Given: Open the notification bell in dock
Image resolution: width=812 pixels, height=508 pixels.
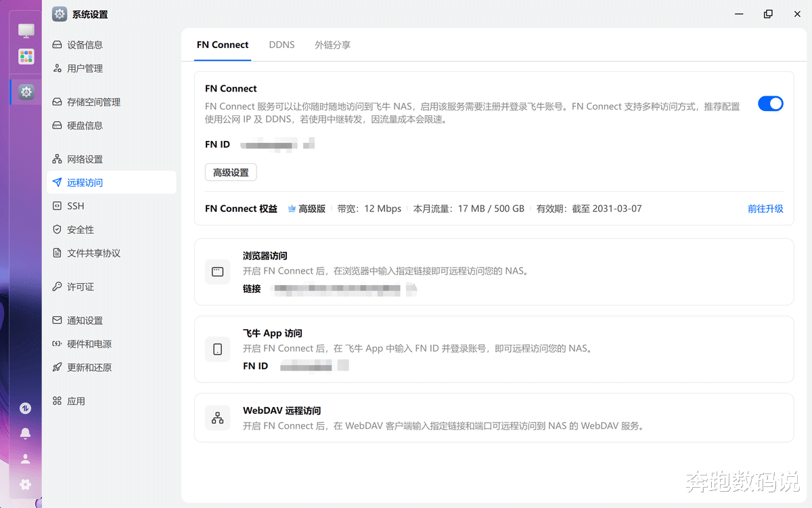Looking at the screenshot, I should click(x=25, y=433).
